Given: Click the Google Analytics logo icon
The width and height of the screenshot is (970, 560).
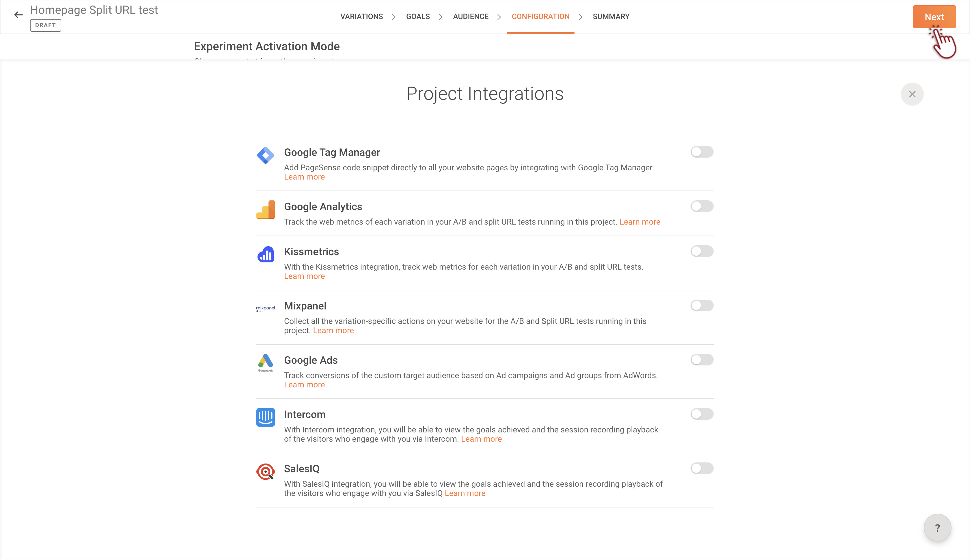Looking at the screenshot, I should (265, 210).
